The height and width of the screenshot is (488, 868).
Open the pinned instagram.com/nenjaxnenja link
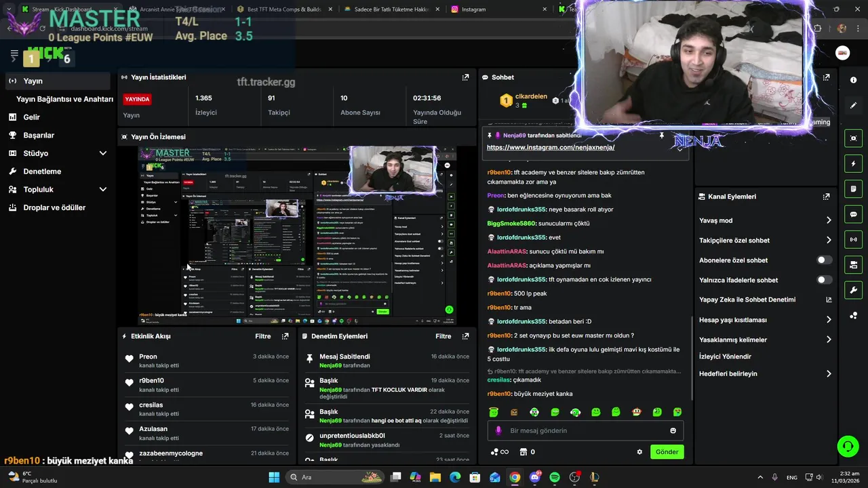pos(551,147)
